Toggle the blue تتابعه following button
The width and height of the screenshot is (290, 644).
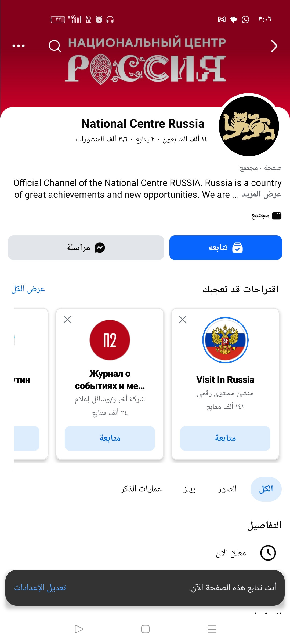point(226,247)
